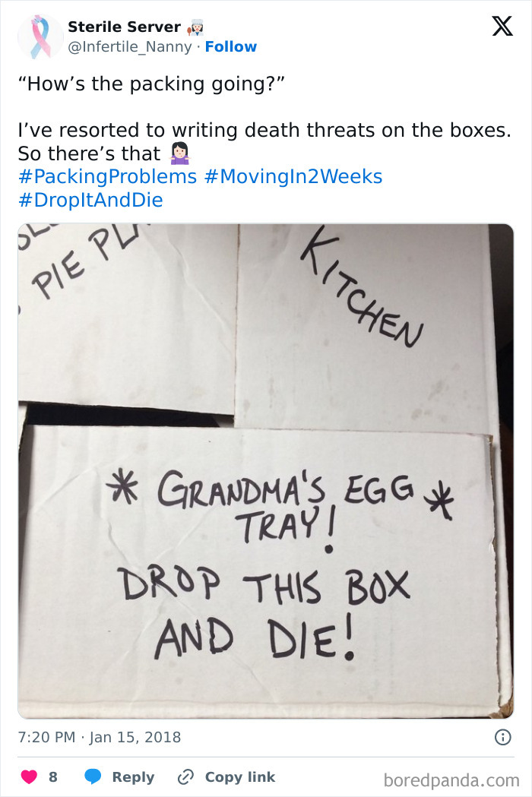
Task: Click the Copy link text label
Action: [x=239, y=777]
